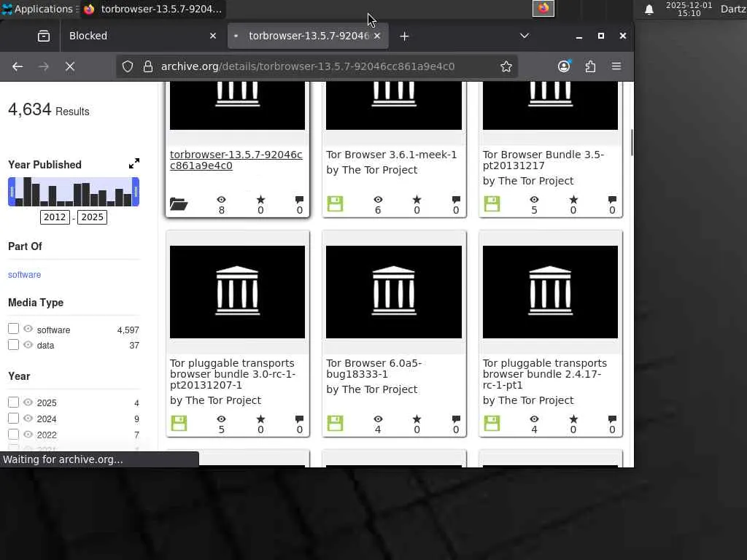Click the Firefox view icon in tab bar
This screenshot has height=560, width=747.
[44, 36]
